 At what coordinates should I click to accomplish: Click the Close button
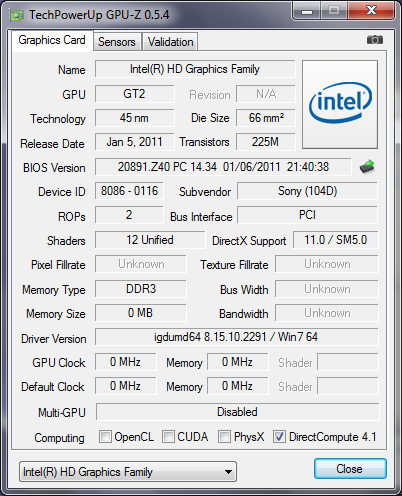coord(350,469)
